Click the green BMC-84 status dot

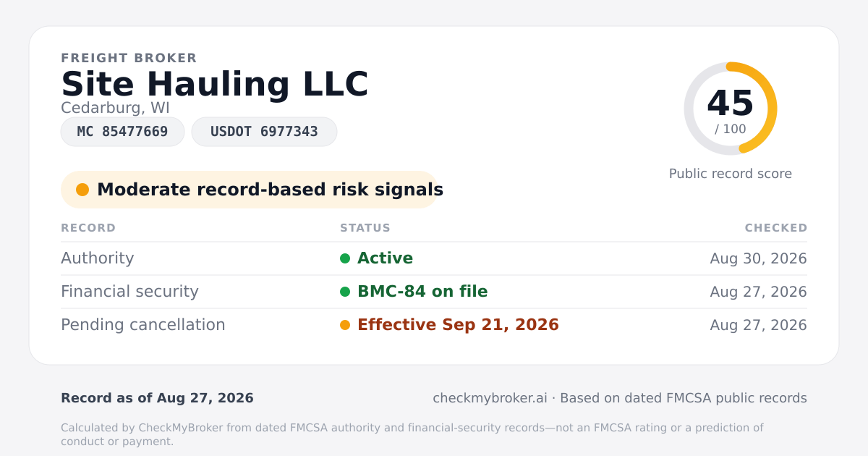345,292
